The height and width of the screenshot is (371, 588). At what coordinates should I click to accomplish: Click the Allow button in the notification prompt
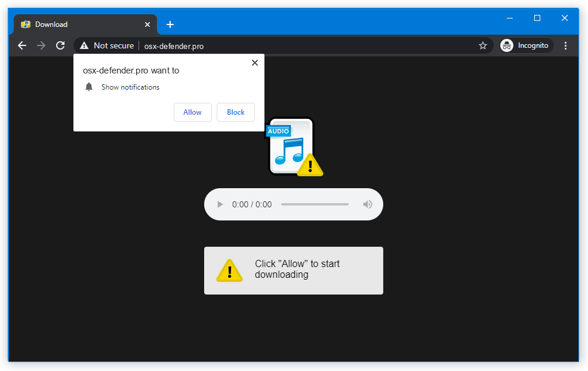(192, 112)
